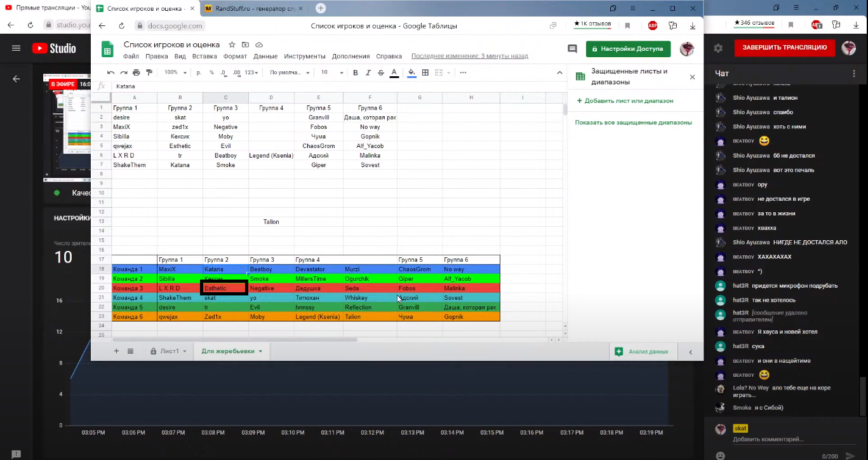
Task: Open a new browser tab with plus
Action: coord(321,8)
